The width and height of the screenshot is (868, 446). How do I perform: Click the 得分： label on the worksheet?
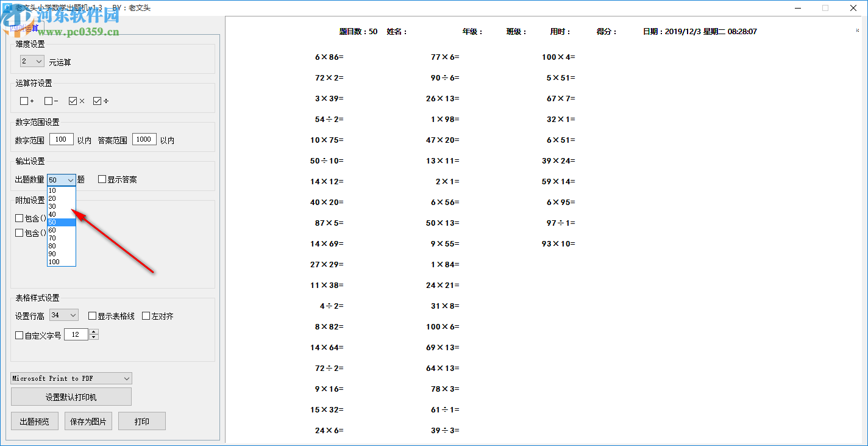[x=607, y=32]
